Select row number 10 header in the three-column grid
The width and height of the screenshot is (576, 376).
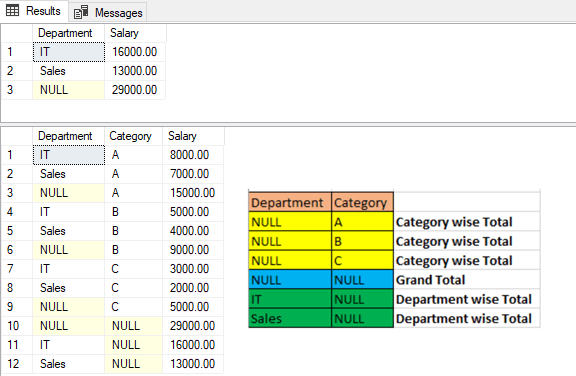(x=17, y=326)
